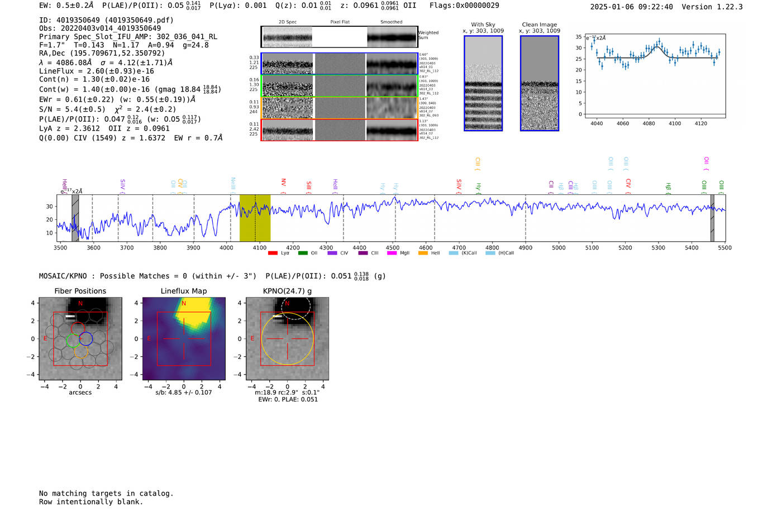
Task: Click the RA,Dec coordinates line
Action: pyautogui.click(x=102, y=54)
